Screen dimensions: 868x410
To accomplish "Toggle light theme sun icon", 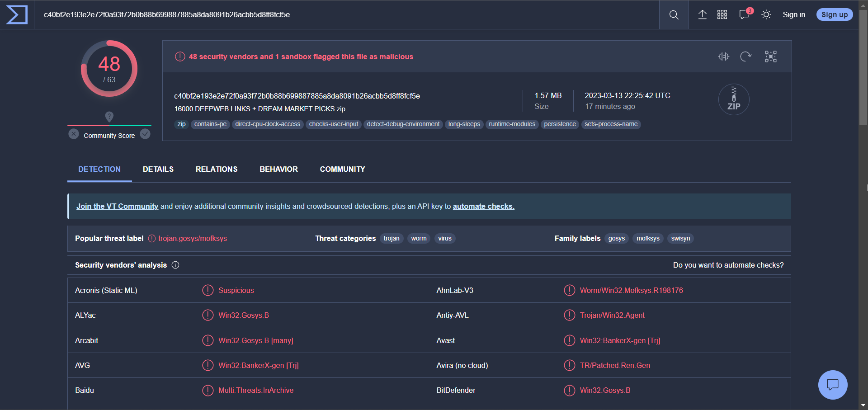I will 766,14.
